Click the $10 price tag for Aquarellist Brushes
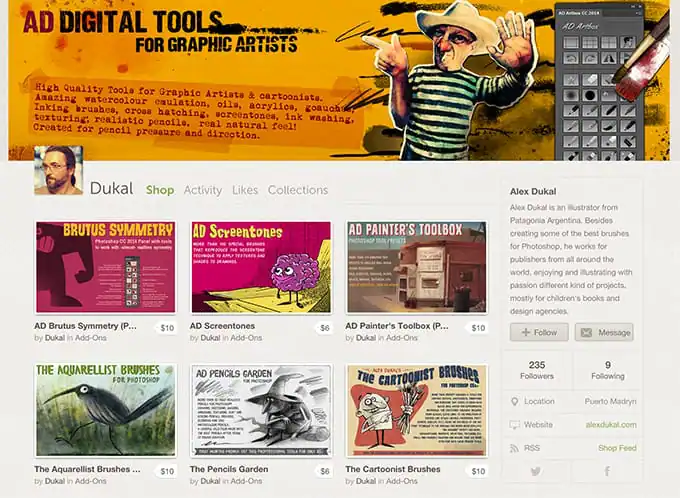Screen dimensions: 680x498 (x=167, y=471)
